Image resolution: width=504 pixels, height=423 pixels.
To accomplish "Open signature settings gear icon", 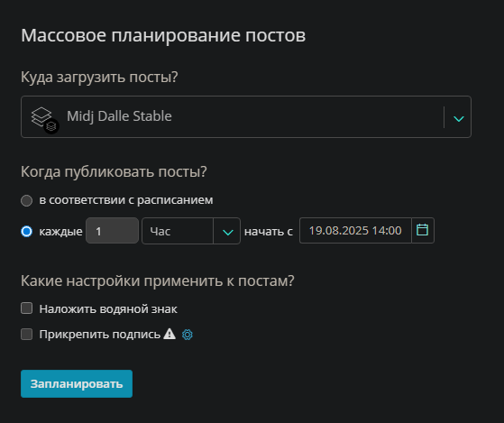I will coord(188,335).
